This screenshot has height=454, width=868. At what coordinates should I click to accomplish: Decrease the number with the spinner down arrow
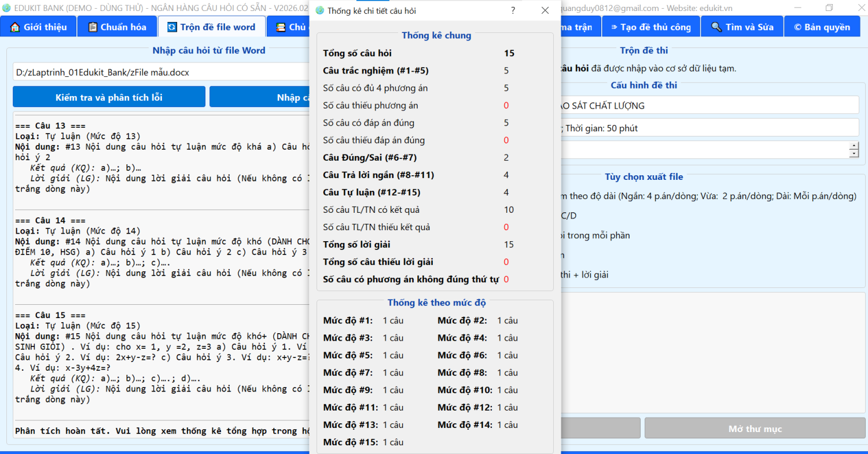[854, 154]
